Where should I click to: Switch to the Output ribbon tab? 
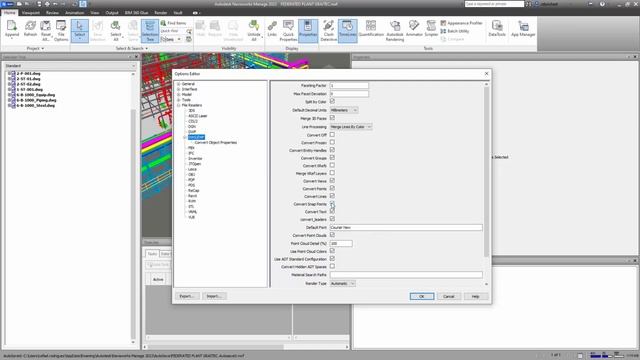coord(112,13)
